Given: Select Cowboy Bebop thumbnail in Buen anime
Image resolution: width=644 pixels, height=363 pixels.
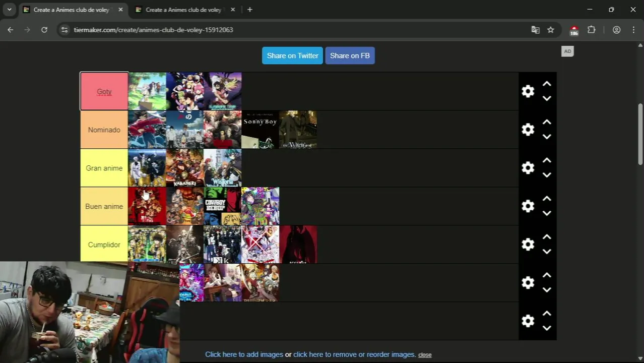Looking at the screenshot, I should 222,206.
